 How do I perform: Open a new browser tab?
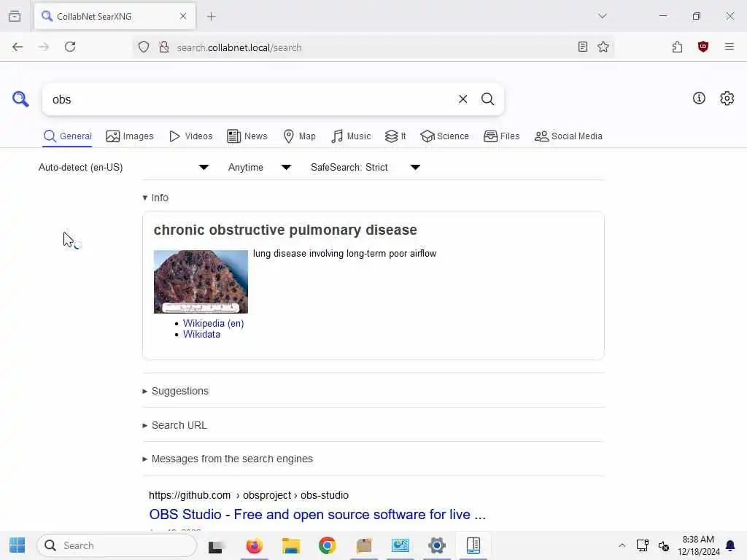pos(211,17)
